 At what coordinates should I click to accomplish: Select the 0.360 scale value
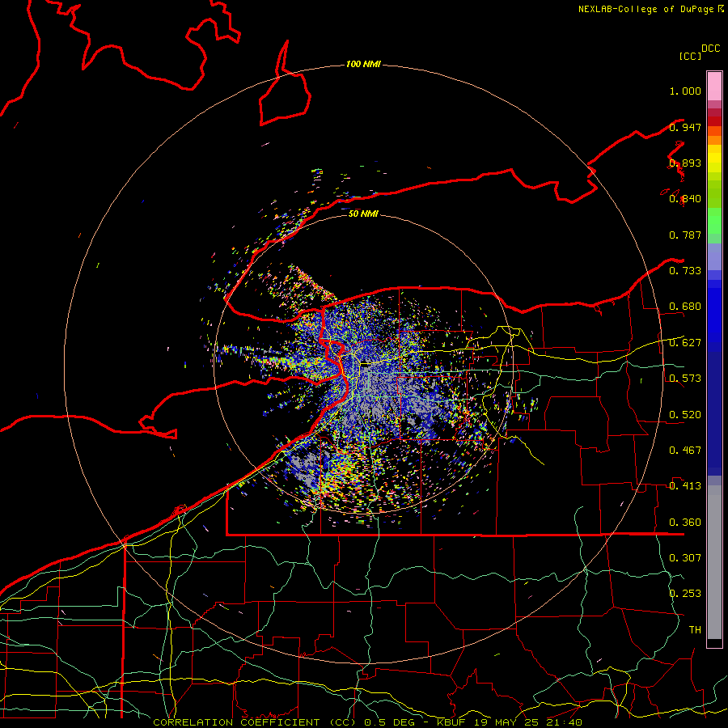(685, 522)
